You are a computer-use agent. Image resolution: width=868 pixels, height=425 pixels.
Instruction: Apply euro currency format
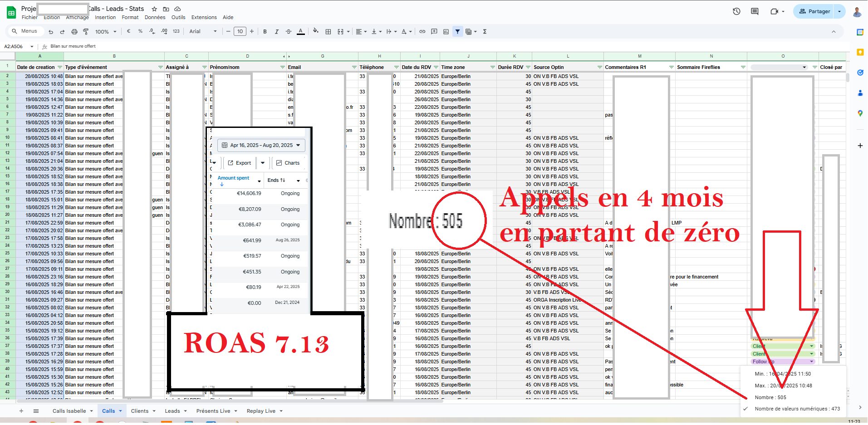(x=129, y=31)
